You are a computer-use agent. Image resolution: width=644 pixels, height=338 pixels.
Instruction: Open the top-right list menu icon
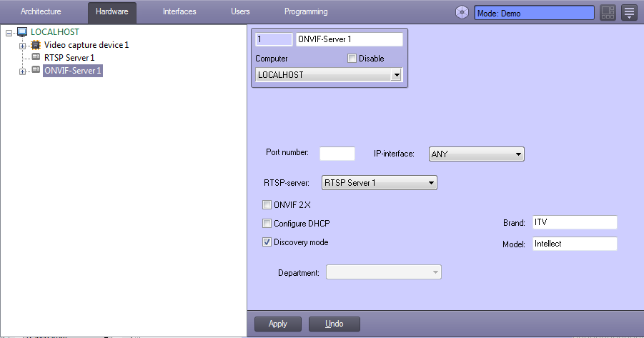628,13
